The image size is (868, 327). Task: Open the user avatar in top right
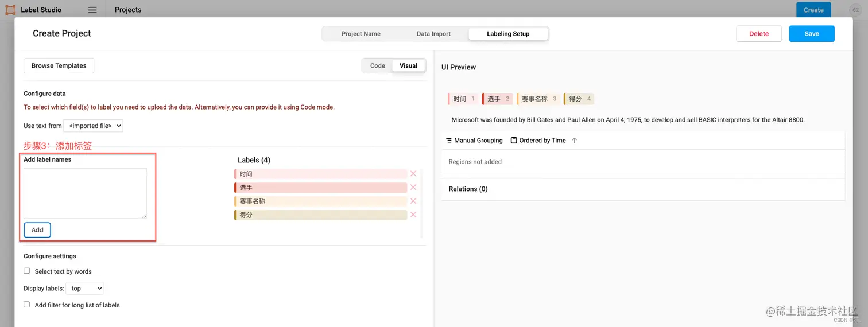coord(854,10)
